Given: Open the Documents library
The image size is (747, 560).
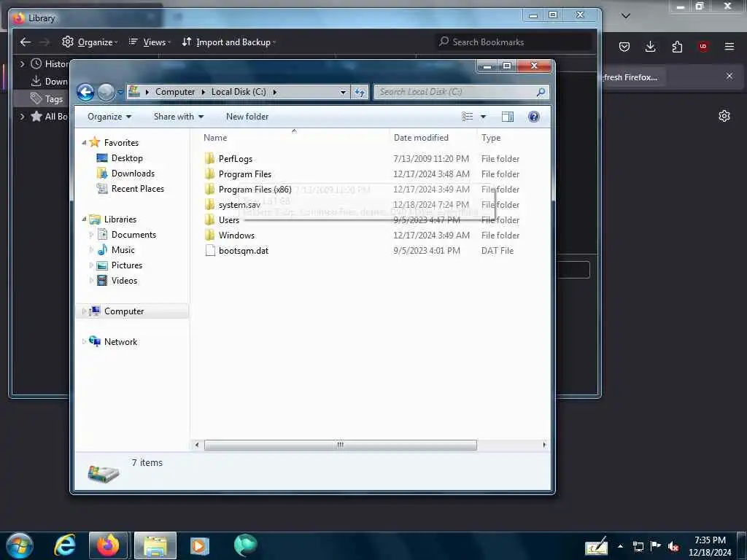Looking at the screenshot, I should click(133, 234).
